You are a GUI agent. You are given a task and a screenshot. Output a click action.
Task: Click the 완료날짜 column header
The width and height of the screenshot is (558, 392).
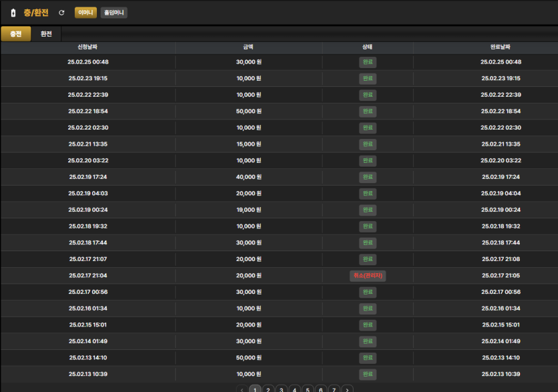coord(501,47)
